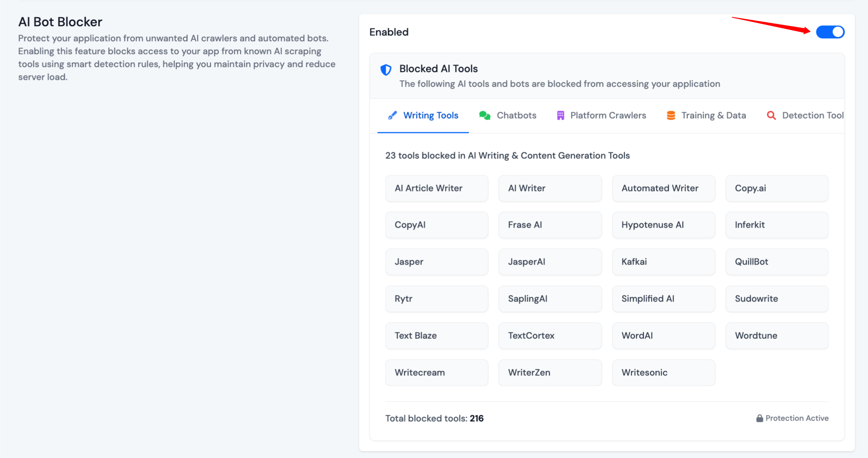
Task: Select the QuillBot tool chip
Action: [x=777, y=262]
